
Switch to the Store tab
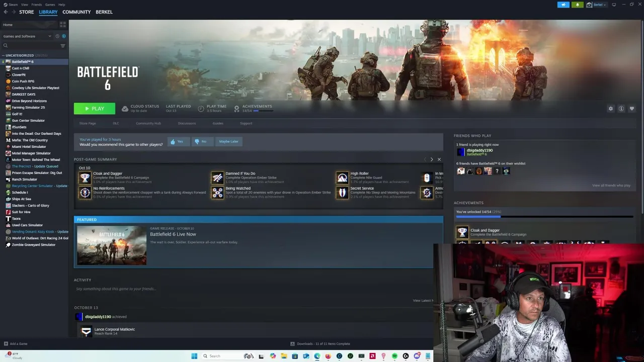click(27, 12)
